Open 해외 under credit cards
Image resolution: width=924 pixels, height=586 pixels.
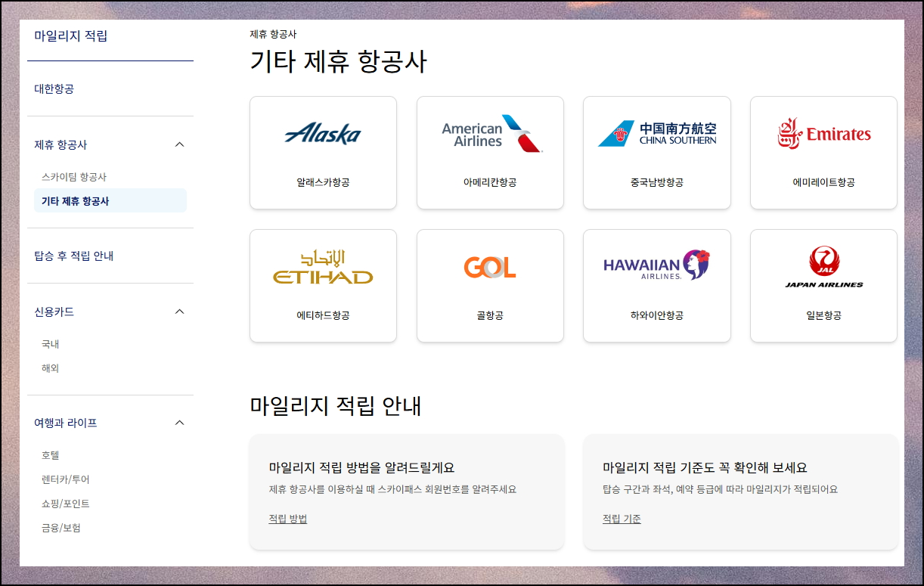pyautogui.click(x=51, y=368)
